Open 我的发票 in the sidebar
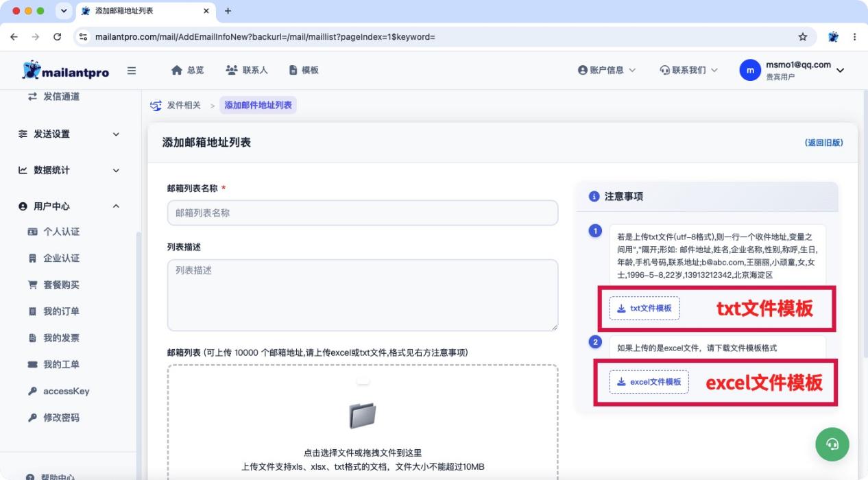This screenshot has height=480, width=868. coord(61,338)
